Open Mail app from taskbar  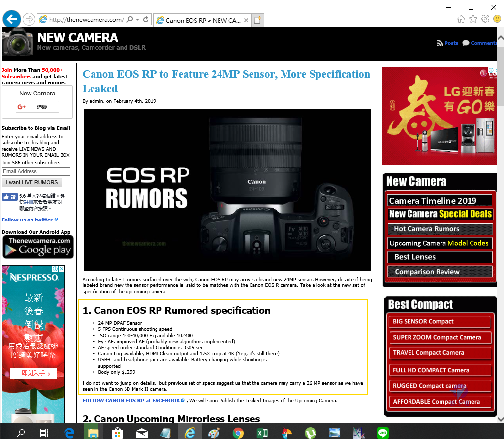click(x=141, y=433)
